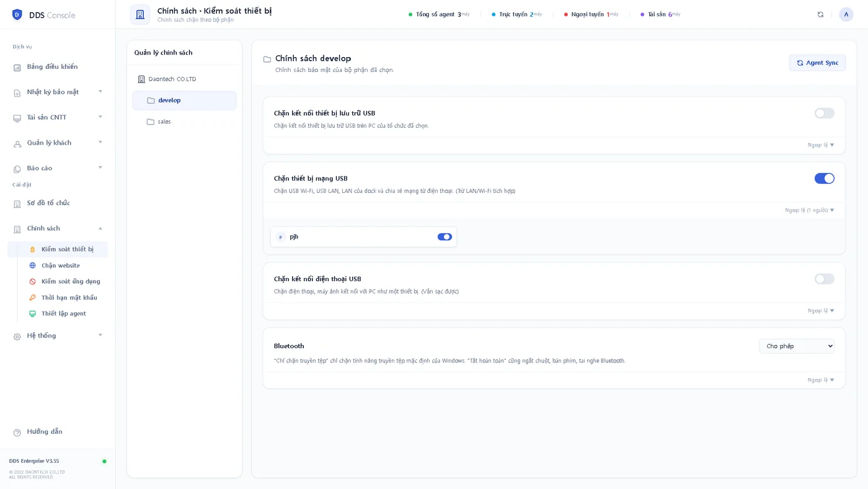Enable Chặn kết nối thiết bị lưu trữ USB toggle
Viewport: 868px width, 489px height.
click(824, 113)
